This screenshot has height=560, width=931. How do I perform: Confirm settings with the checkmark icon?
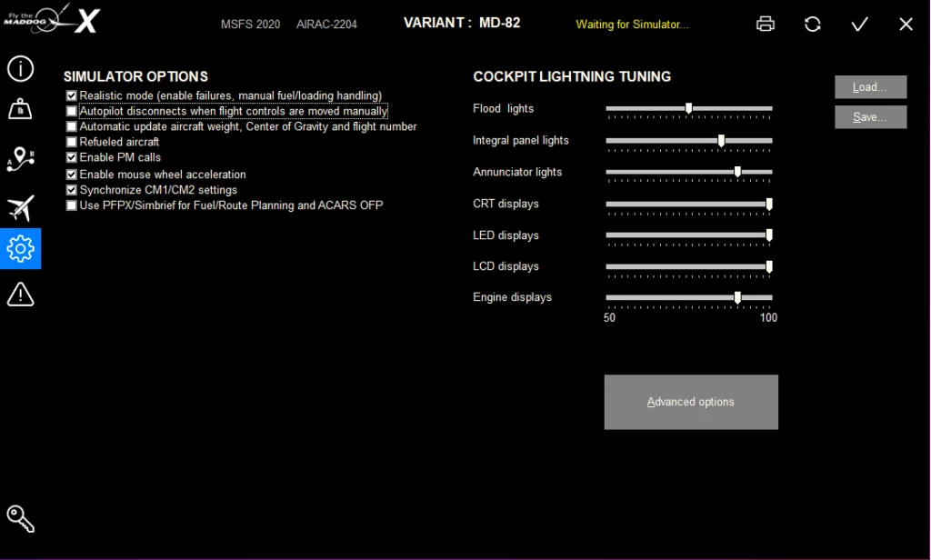pyautogui.click(x=859, y=24)
